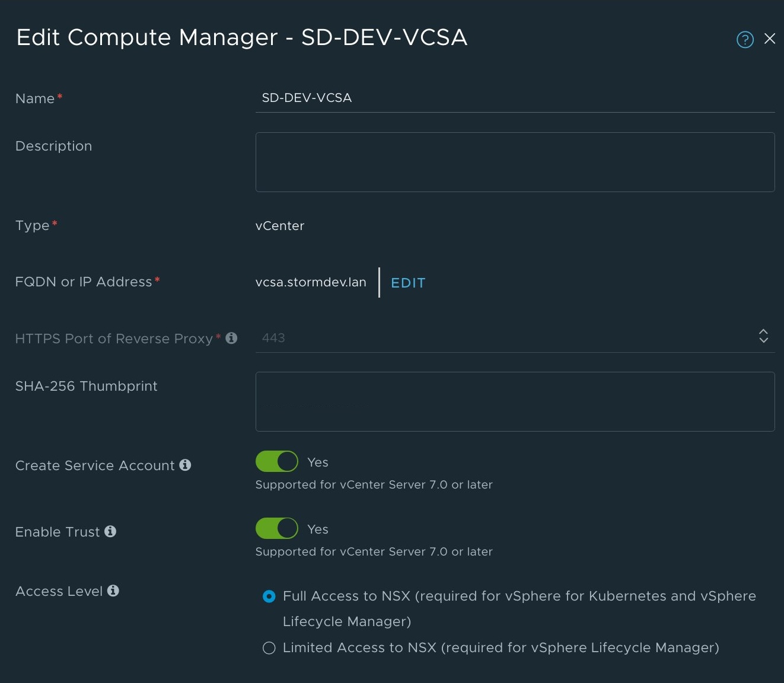Click the Name input field
This screenshot has height=683, width=784.
tap(514, 98)
